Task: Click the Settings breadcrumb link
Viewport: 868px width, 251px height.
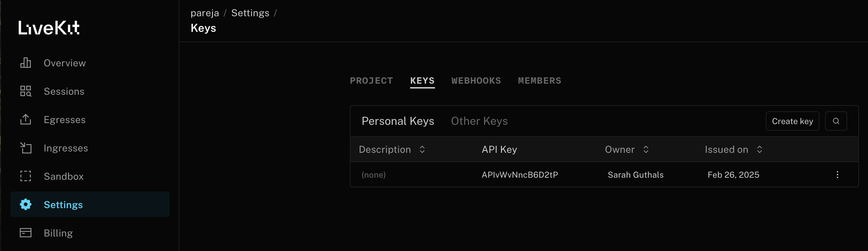Action: [250, 13]
